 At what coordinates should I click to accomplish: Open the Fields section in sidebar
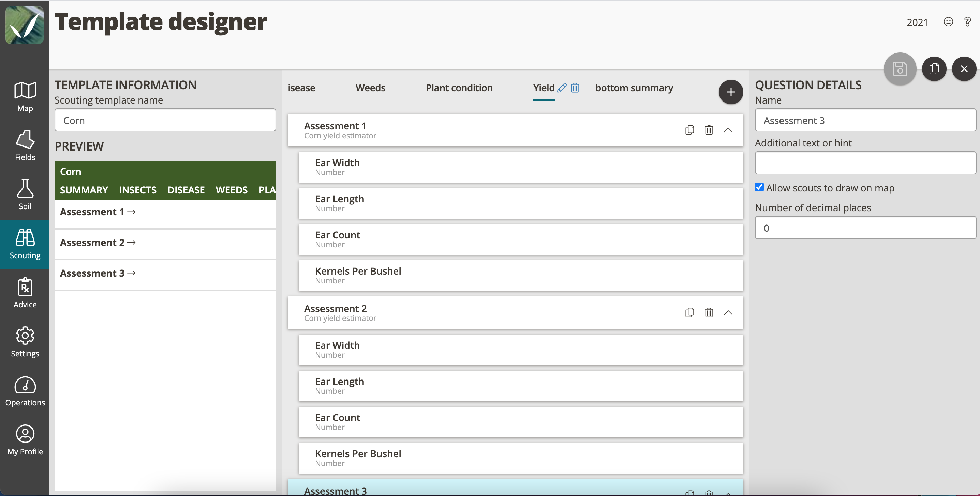point(25,146)
